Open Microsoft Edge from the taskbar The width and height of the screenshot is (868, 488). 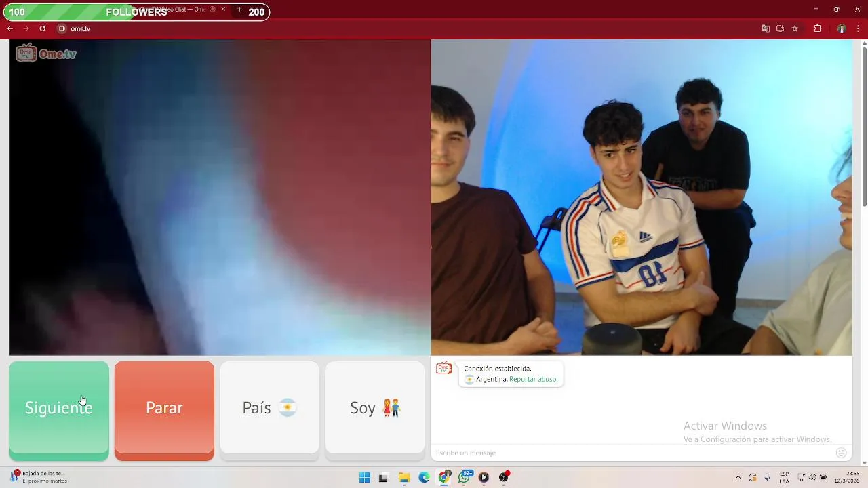pyautogui.click(x=424, y=477)
